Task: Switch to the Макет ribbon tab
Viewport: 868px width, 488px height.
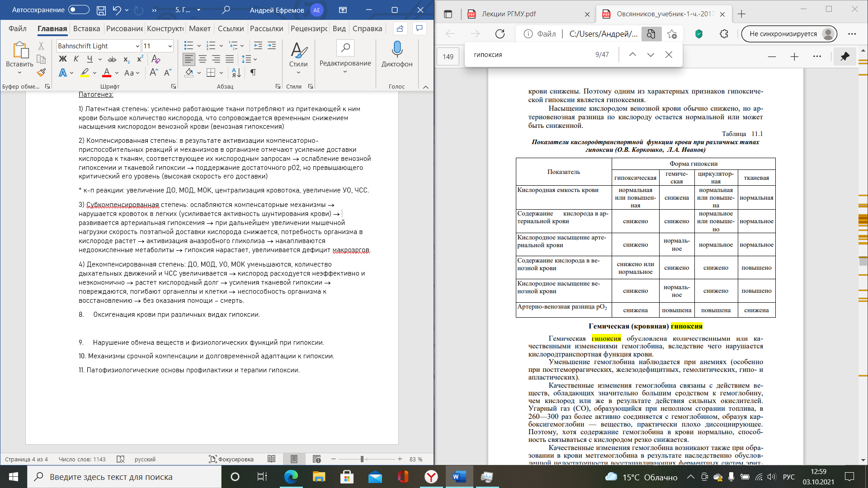Action: [199, 28]
